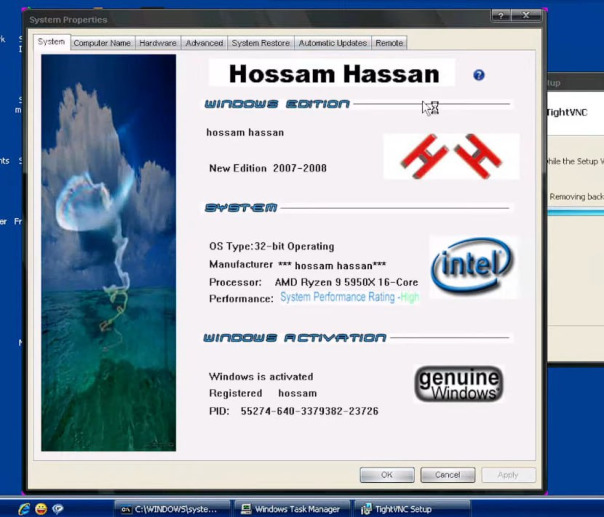Close the System Properties window
This screenshot has height=517, width=604.
(x=526, y=15)
